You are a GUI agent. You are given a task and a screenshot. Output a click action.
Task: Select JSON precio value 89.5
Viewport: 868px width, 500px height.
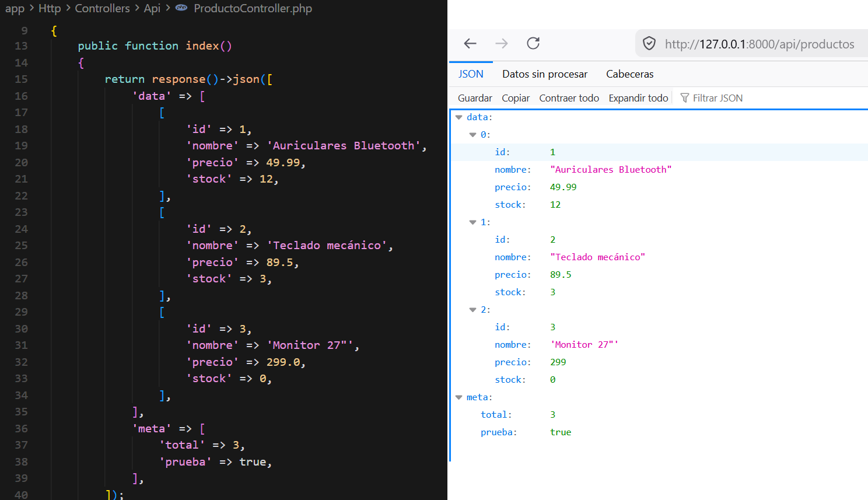pyautogui.click(x=561, y=275)
